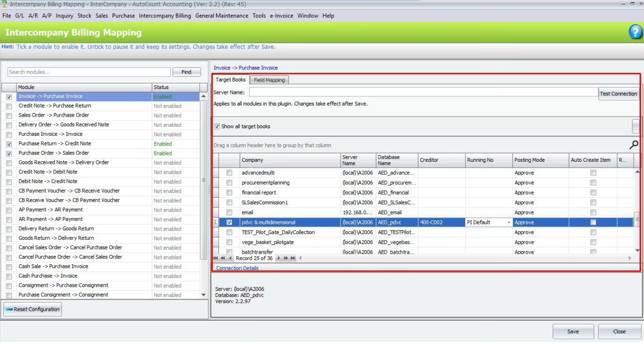Viewport: 644px width, 344px height.
Task: Untick the Show all target books checkbox
Action: tap(217, 126)
